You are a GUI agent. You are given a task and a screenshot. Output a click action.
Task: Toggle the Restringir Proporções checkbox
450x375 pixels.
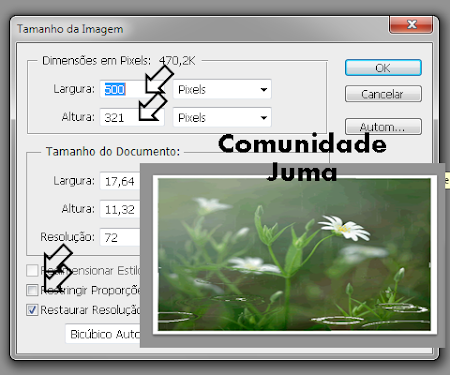point(32,290)
